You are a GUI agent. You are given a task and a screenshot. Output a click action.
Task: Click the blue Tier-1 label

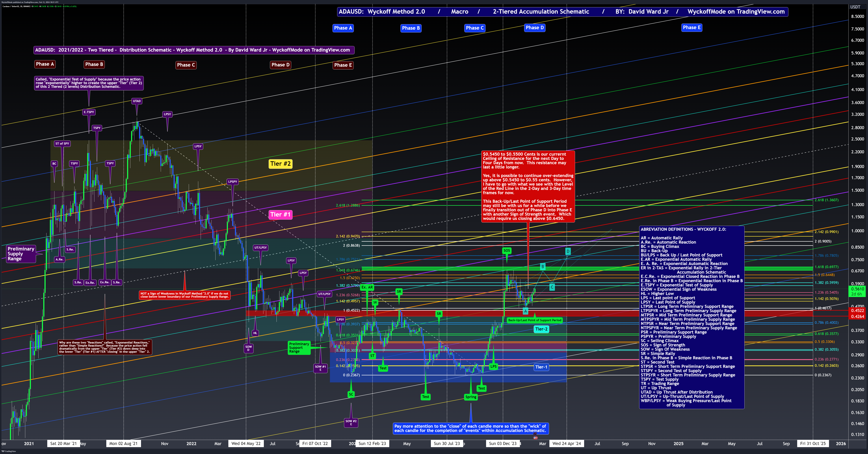pyautogui.click(x=541, y=367)
